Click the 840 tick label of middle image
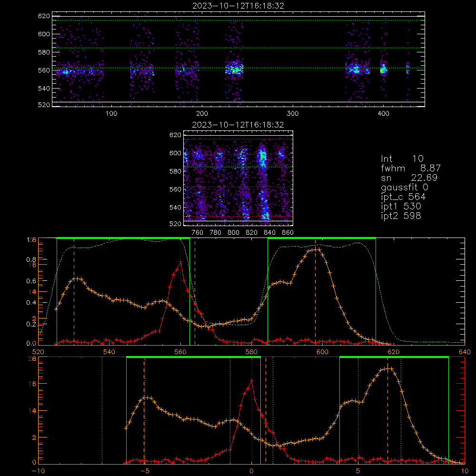 [x=269, y=233]
